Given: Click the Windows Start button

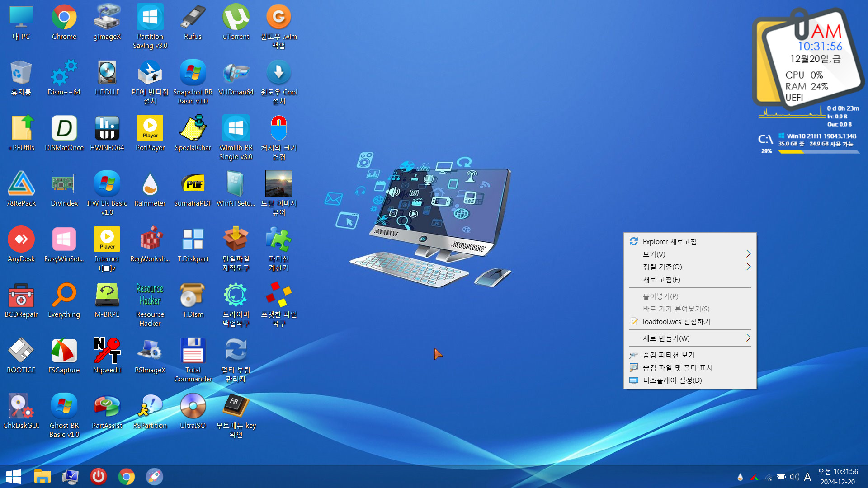Looking at the screenshot, I should [x=14, y=477].
